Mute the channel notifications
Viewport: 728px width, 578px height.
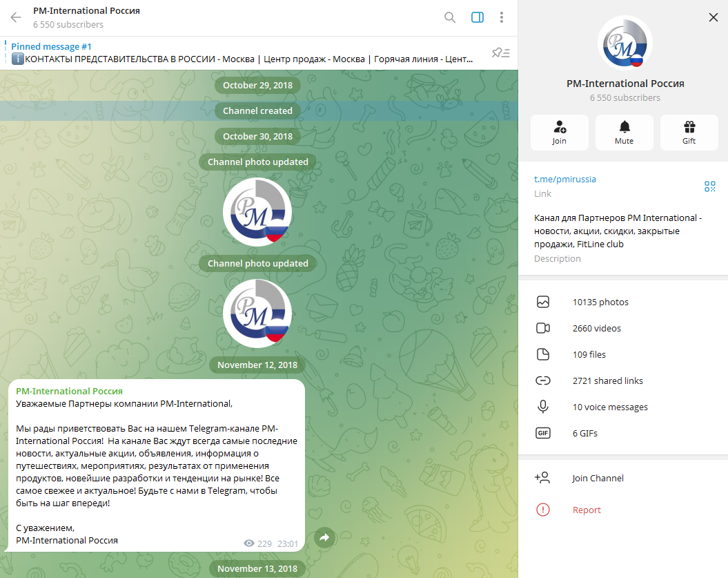pos(624,132)
